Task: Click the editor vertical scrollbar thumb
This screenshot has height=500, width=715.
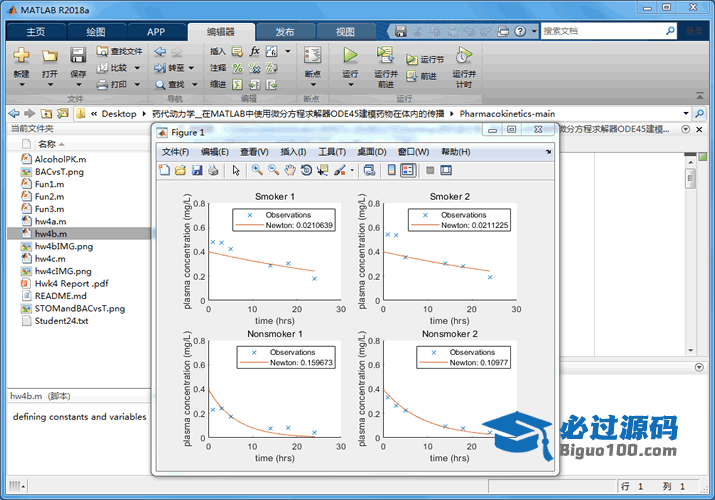Action: pos(690,178)
